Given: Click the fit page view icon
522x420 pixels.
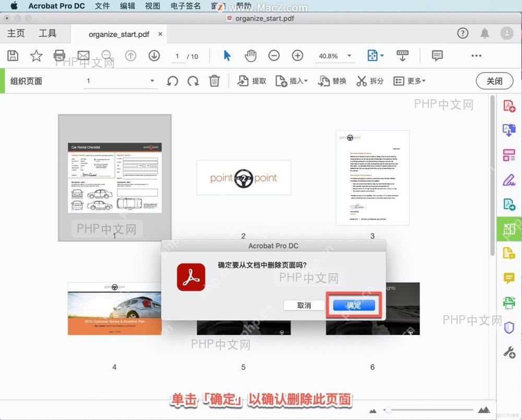Looking at the screenshot, I should click(x=372, y=56).
